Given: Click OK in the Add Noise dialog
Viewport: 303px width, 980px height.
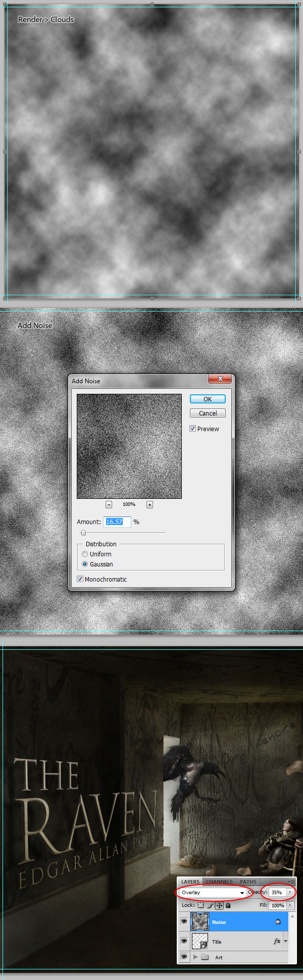Looking at the screenshot, I should (208, 399).
